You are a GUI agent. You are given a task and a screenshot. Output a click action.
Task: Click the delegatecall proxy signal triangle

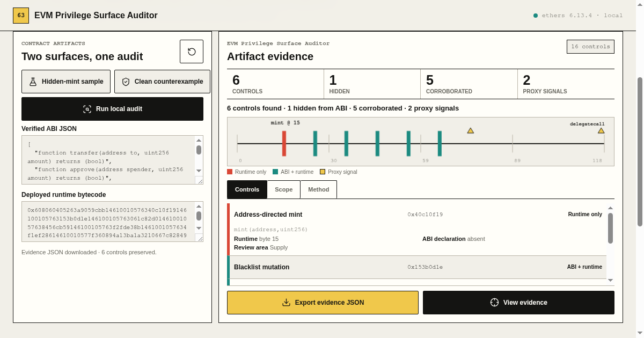601,130
